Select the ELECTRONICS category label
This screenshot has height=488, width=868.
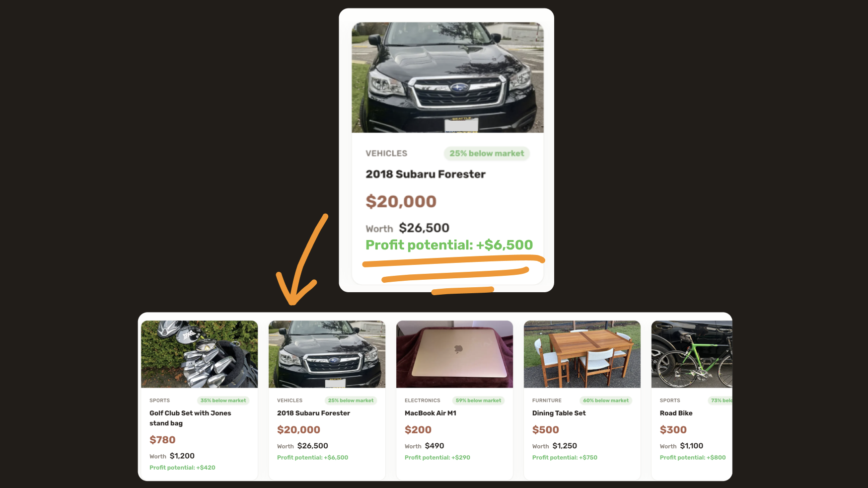423,401
